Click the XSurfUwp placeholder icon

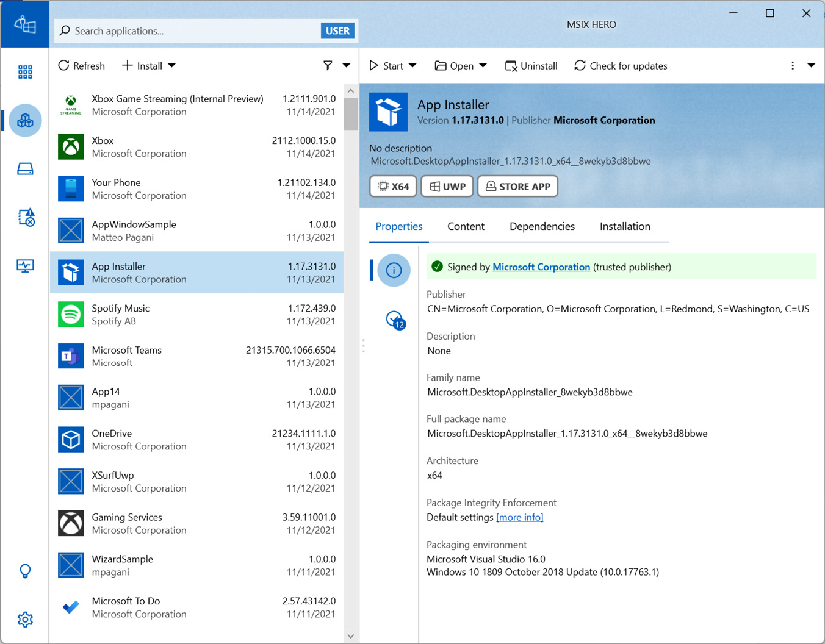(71, 482)
